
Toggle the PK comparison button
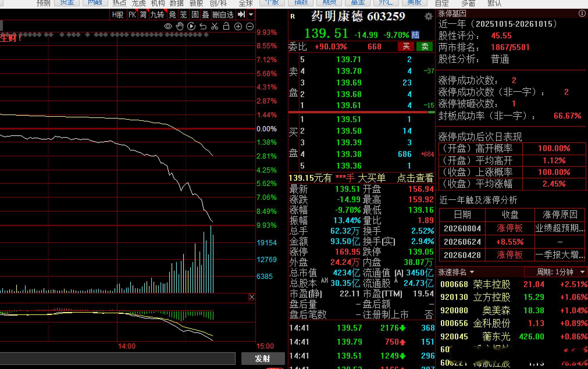pos(132,15)
